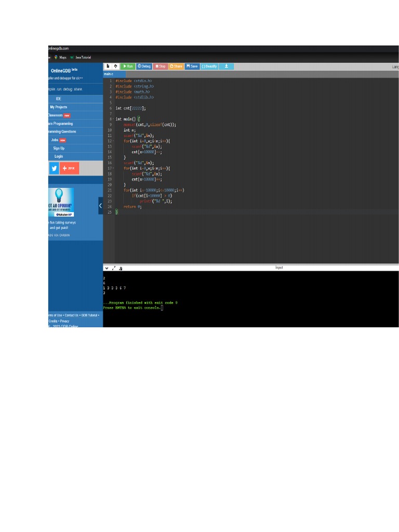
Task: Share code using the Share button
Action: (176, 66)
